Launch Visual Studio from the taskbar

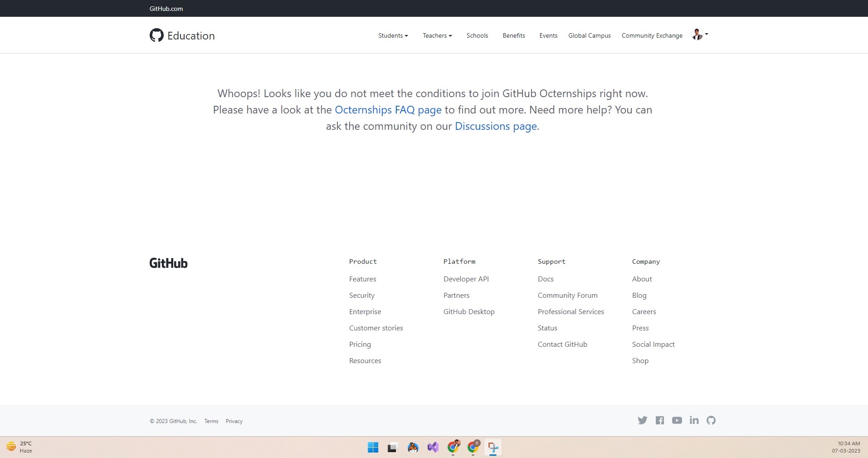(433, 448)
